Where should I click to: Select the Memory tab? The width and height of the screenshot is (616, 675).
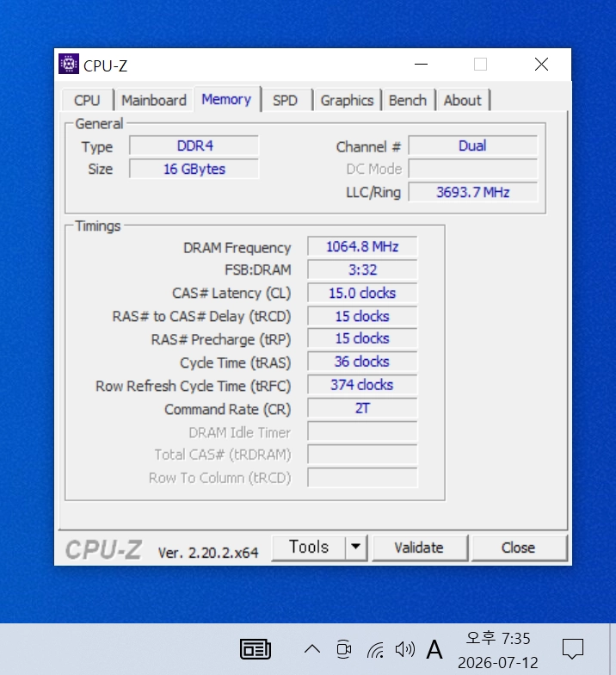tap(227, 100)
